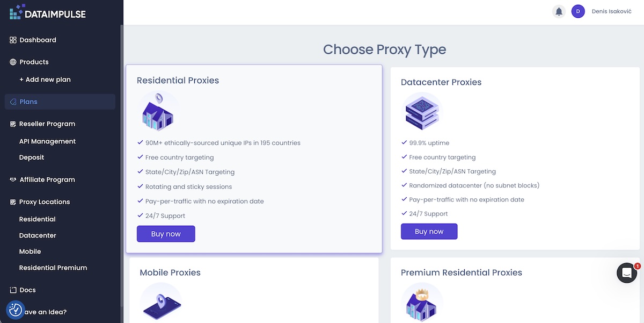This screenshot has width=644, height=323.
Task: Open Deposit submenu item
Action: pos(32,157)
